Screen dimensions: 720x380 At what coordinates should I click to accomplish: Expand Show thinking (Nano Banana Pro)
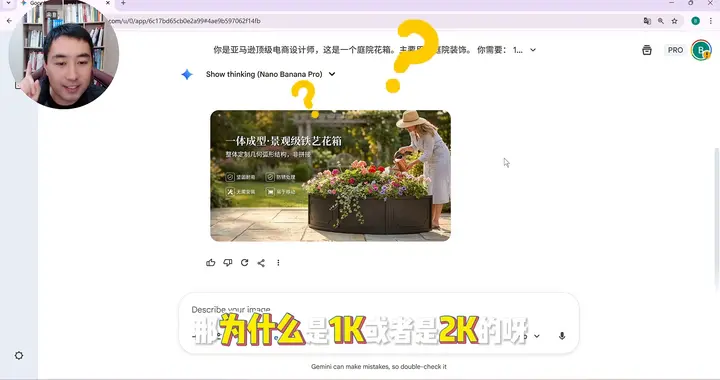coord(270,74)
